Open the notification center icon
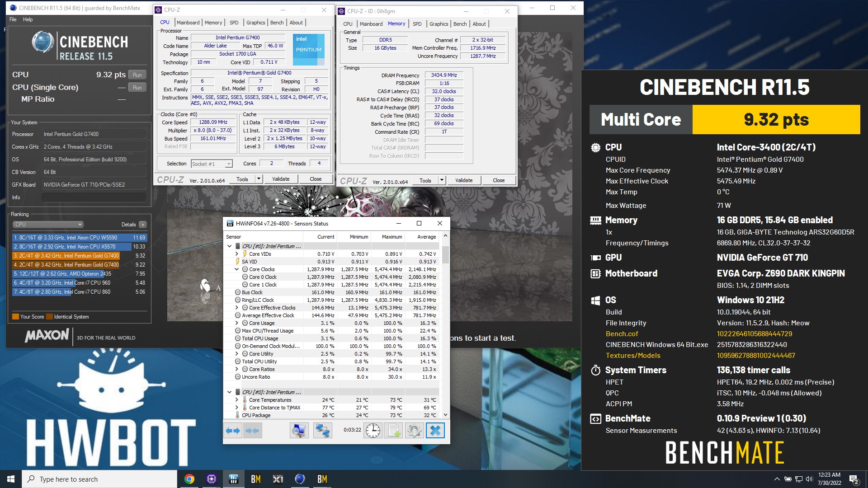The image size is (868, 488). (854, 479)
